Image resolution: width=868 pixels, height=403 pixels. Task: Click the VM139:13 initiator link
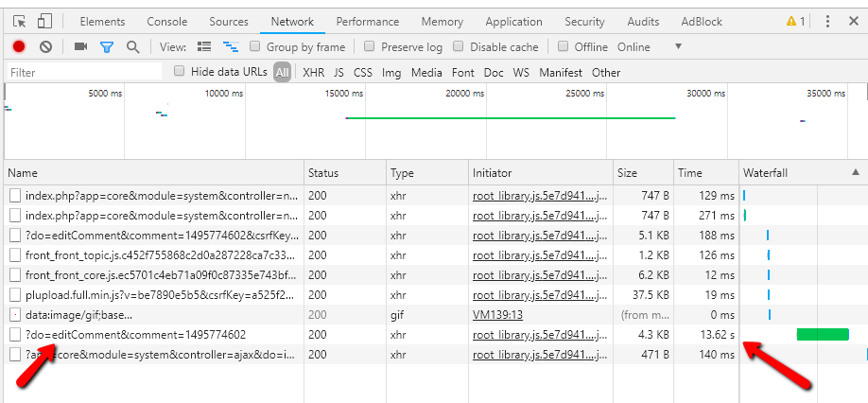pyautogui.click(x=497, y=315)
